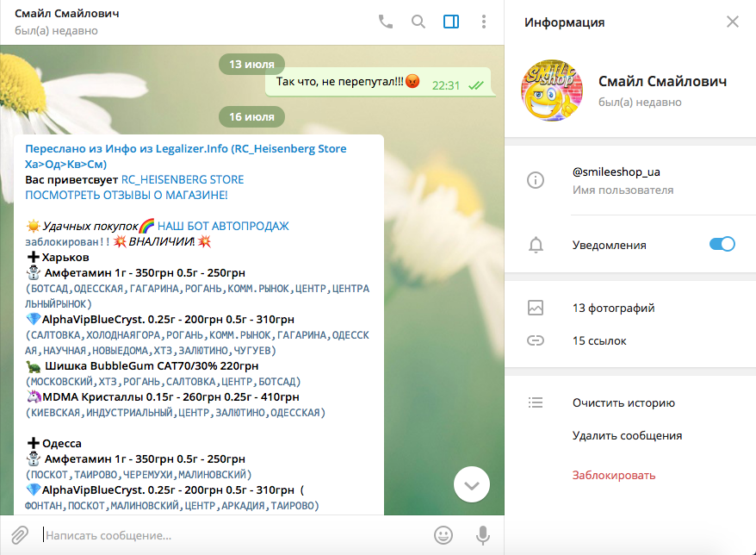756x555 pixels.
Task: Attach a file with the paperclip icon
Action: click(x=20, y=535)
